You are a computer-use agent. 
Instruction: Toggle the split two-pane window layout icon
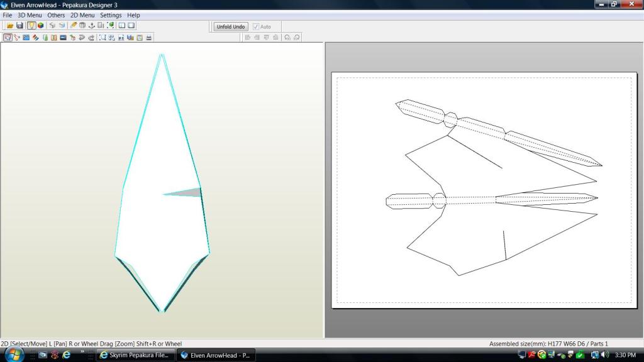(x=122, y=25)
